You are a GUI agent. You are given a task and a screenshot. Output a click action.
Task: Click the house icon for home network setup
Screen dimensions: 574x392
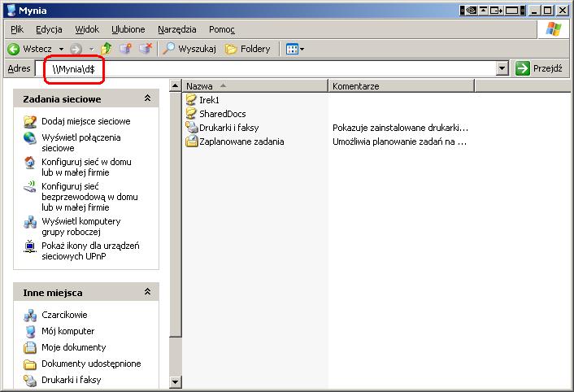point(30,163)
